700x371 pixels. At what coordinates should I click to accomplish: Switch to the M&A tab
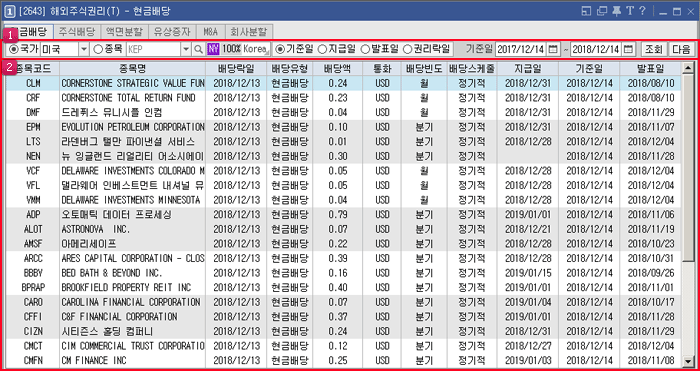[210, 32]
